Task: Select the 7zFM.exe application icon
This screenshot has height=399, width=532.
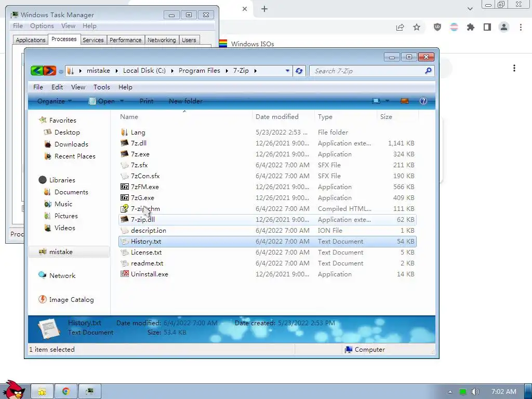Action: 125,187
